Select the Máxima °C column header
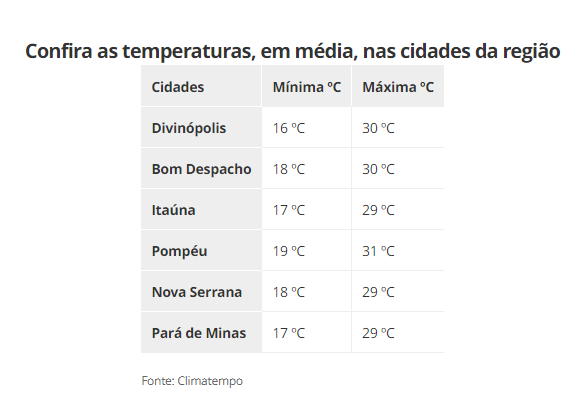Viewport: 577px width, 416px height. 398,86
